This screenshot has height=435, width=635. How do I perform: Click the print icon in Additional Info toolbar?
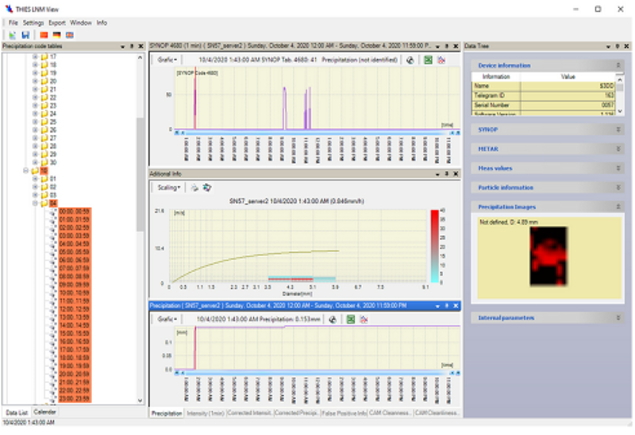click(x=195, y=188)
